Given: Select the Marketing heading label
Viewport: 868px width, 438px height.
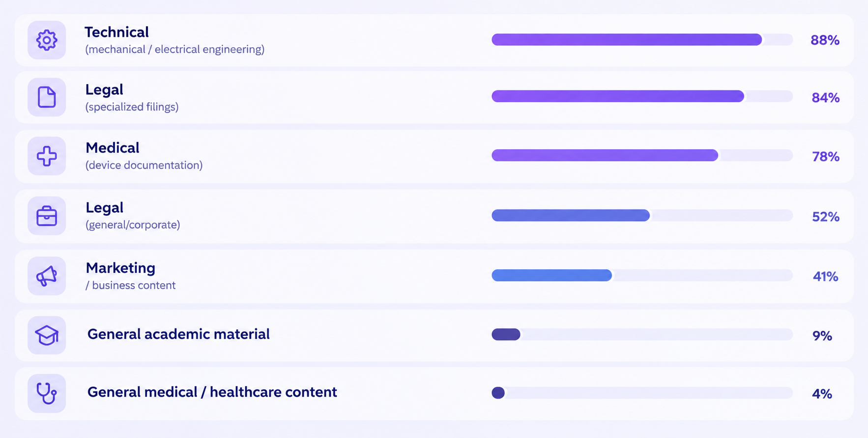Looking at the screenshot, I should point(120,268).
